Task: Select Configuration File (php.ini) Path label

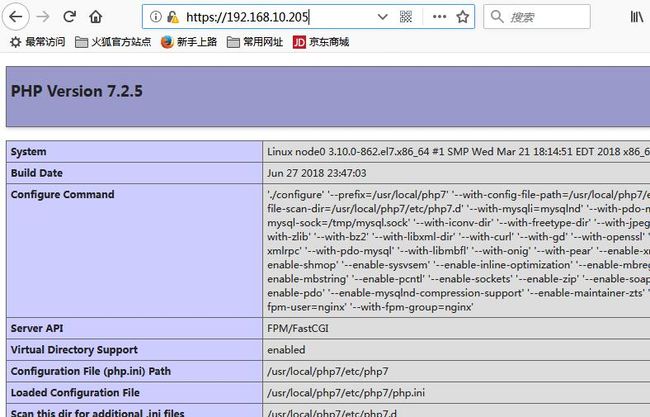Action: (91, 371)
